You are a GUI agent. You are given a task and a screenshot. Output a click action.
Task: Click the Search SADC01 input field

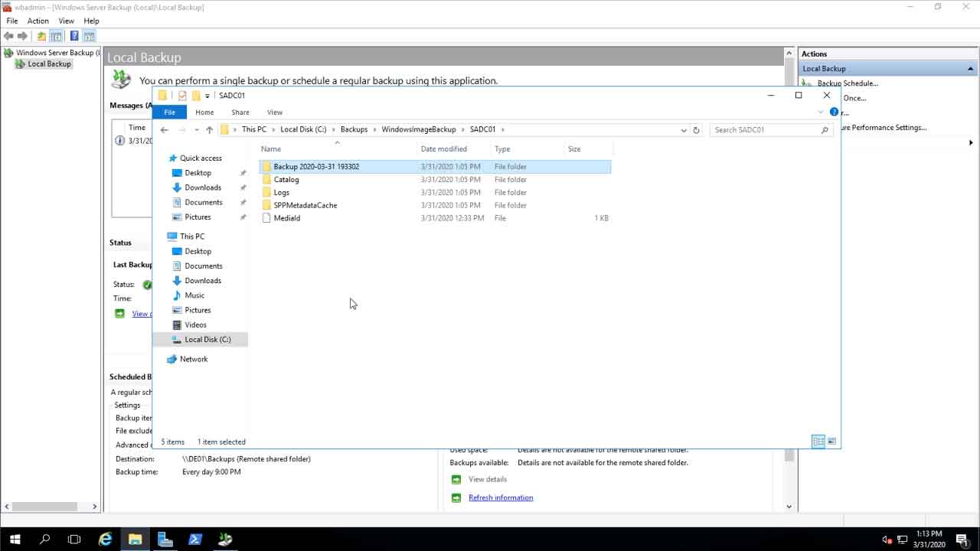(x=766, y=130)
